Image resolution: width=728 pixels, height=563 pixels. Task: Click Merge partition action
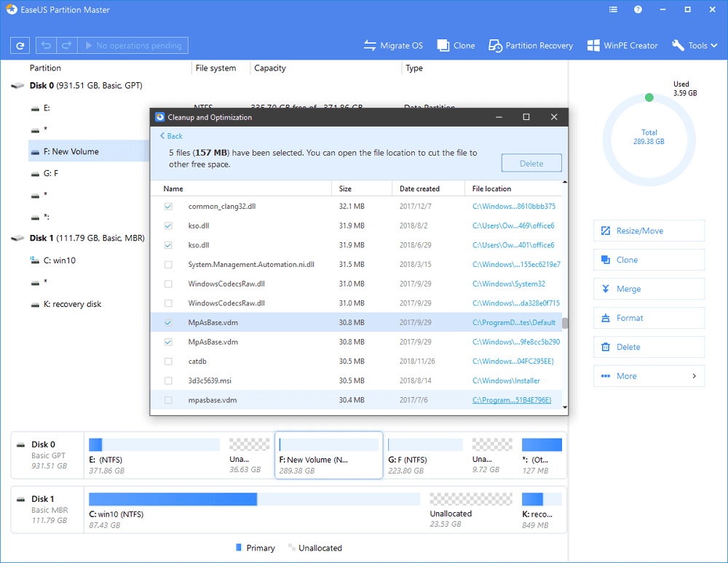[x=649, y=289]
